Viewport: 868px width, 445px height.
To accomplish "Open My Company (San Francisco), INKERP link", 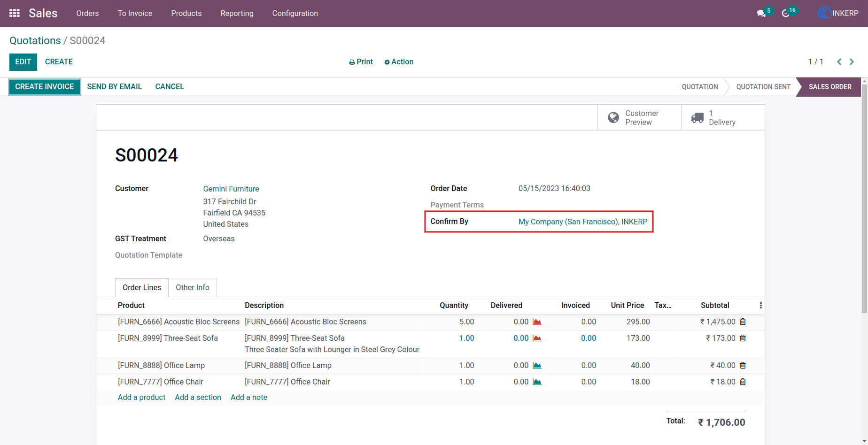I will (583, 222).
